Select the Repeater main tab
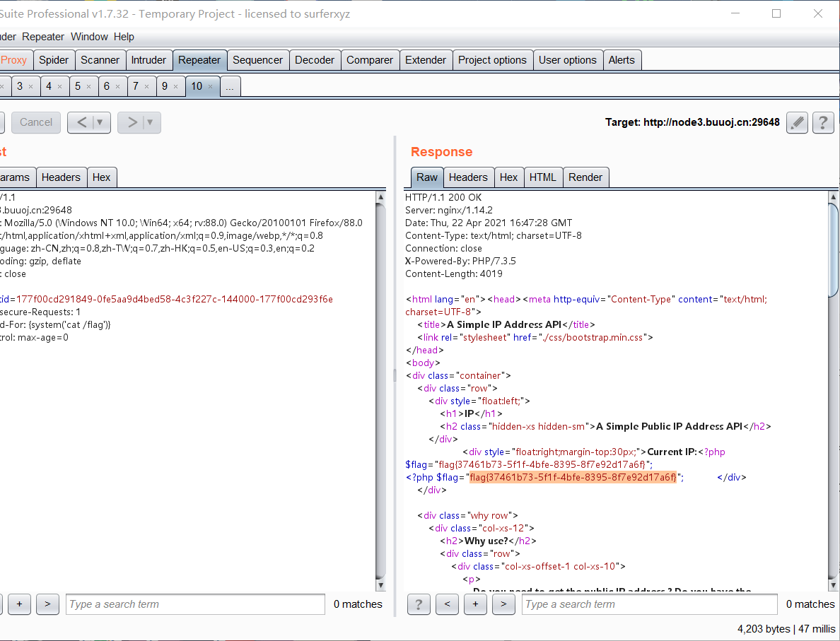840x641 pixels. pos(199,60)
